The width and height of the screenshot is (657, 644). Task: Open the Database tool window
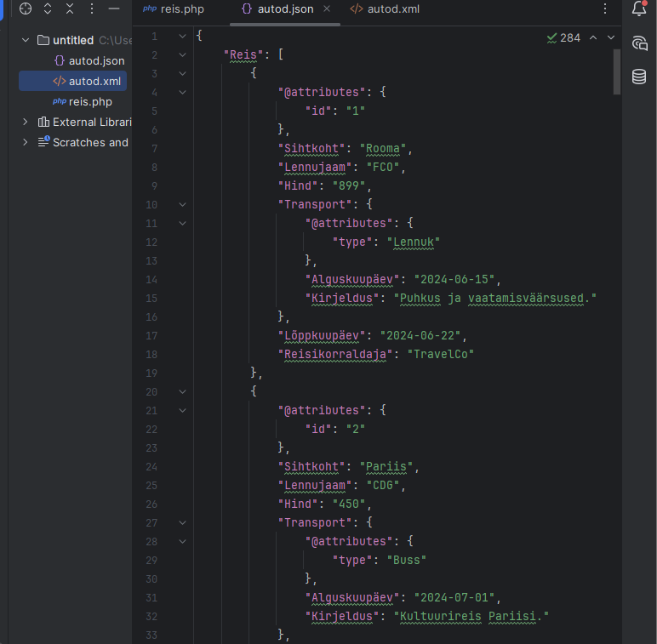(x=639, y=77)
